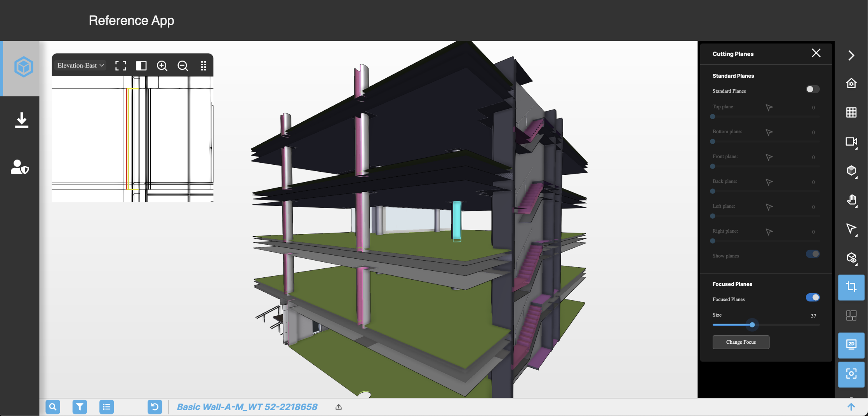The width and height of the screenshot is (868, 416).
Task: Click the Basic Wall-A-M_WT 52-2218658 link
Action: click(247, 407)
